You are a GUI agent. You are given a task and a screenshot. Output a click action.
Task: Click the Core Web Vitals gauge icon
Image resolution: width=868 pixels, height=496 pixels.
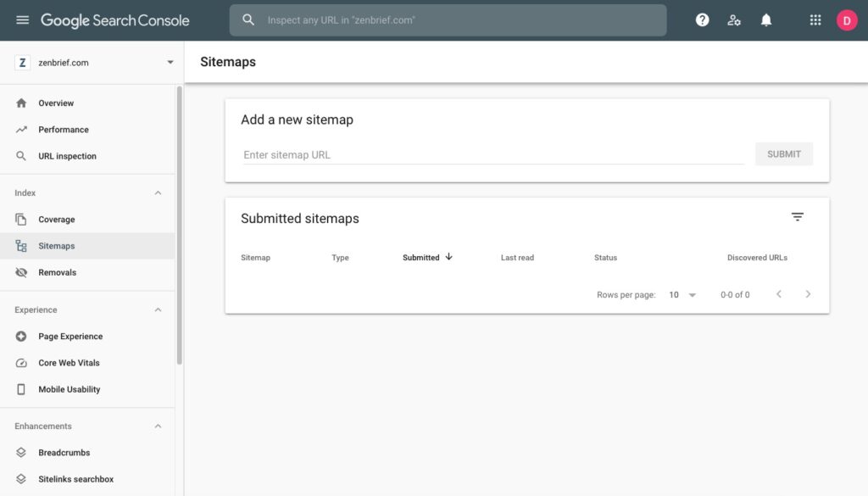[x=21, y=363]
